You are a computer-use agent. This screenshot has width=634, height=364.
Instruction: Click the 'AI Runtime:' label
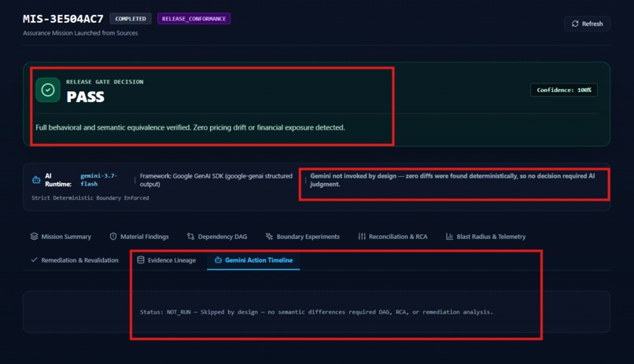click(x=58, y=180)
